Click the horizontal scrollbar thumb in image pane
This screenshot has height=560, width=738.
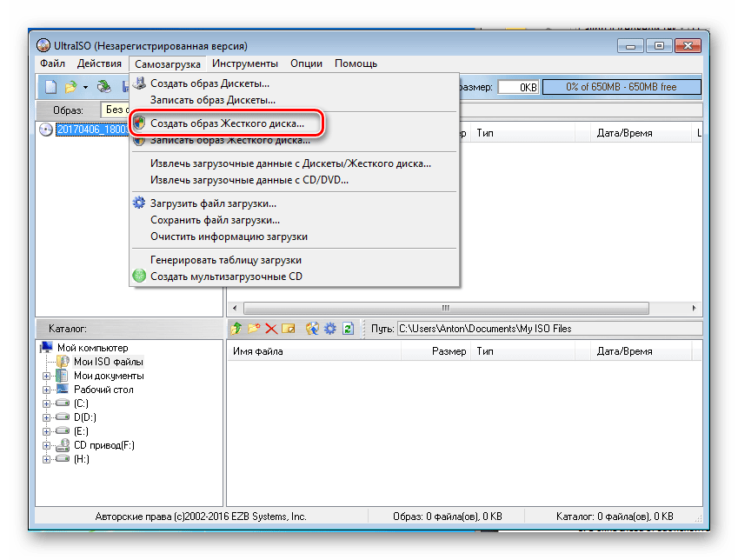(446, 308)
